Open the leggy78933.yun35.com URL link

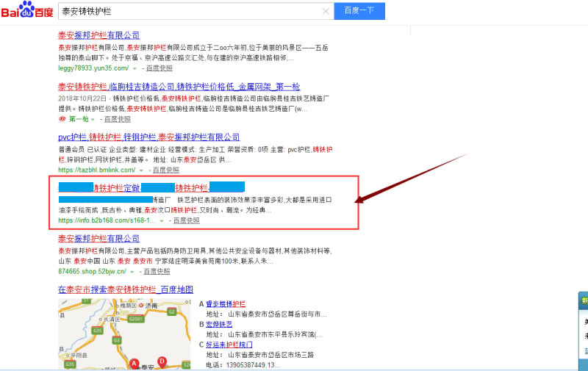(93, 68)
